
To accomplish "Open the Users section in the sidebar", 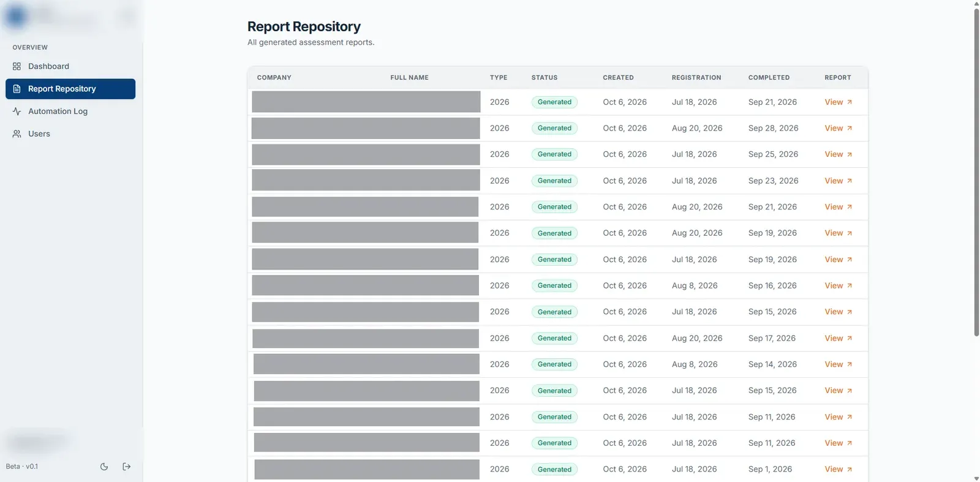I will coord(70,134).
